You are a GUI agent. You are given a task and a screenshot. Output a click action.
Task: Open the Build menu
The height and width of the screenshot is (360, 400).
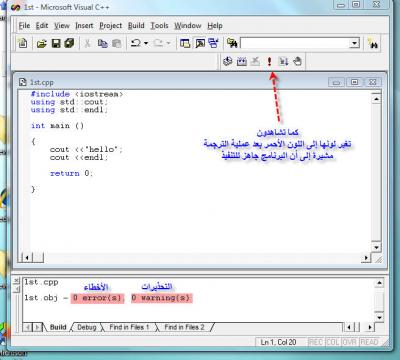[136, 26]
